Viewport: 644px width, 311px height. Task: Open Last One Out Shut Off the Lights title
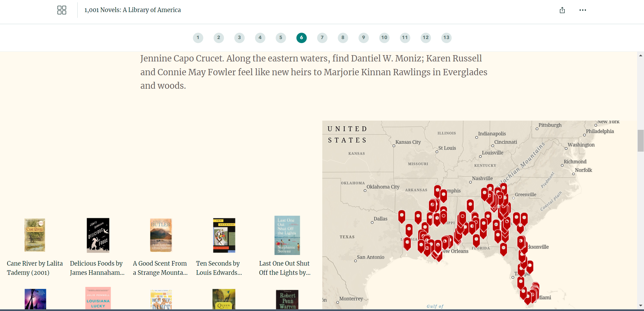pos(284,268)
